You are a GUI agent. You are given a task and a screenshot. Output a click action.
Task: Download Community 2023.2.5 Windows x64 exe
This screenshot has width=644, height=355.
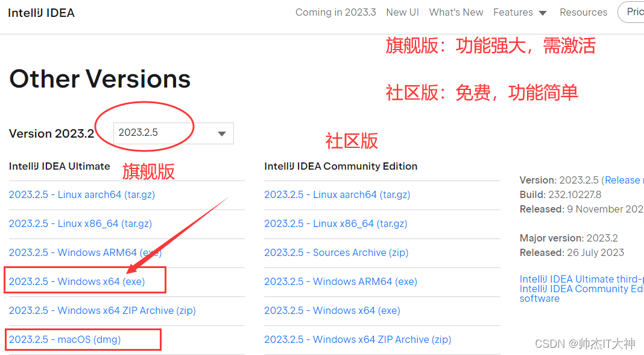(x=332, y=310)
